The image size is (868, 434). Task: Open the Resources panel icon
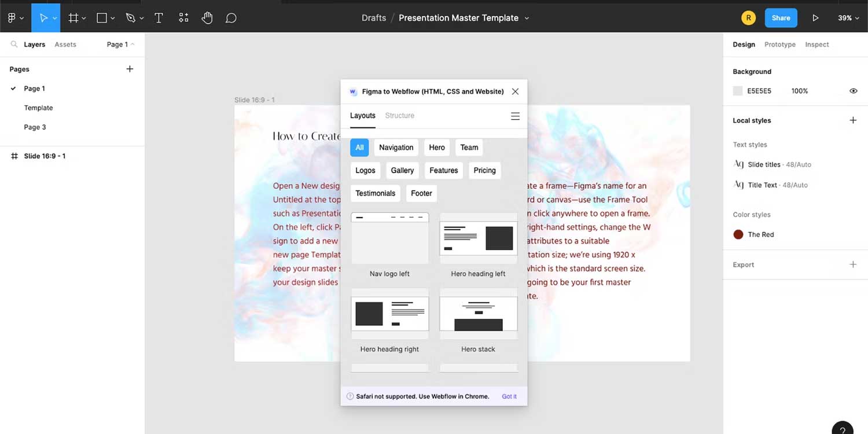coord(183,17)
